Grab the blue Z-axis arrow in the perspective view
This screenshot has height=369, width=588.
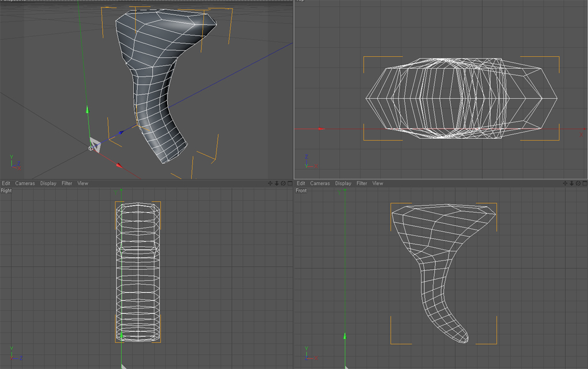pyautogui.click(x=122, y=132)
